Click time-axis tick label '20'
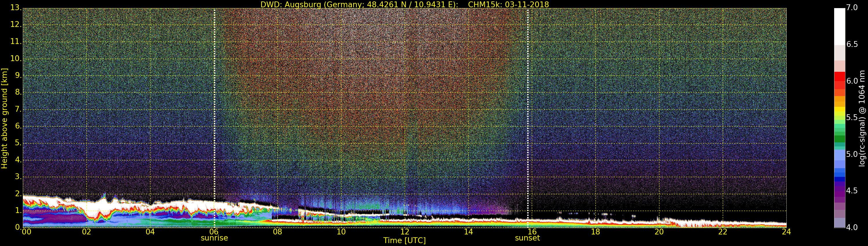The width and height of the screenshot is (868, 246). [x=659, y=232]
